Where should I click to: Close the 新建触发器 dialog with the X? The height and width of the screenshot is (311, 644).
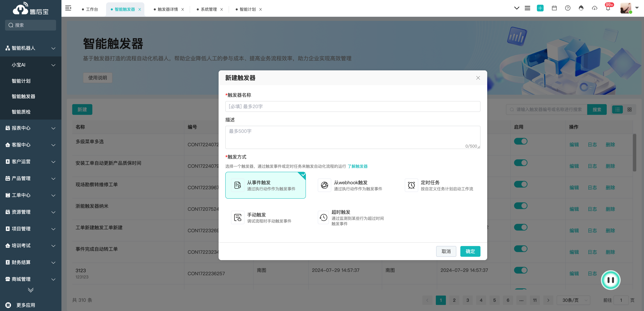coord(478,78)
